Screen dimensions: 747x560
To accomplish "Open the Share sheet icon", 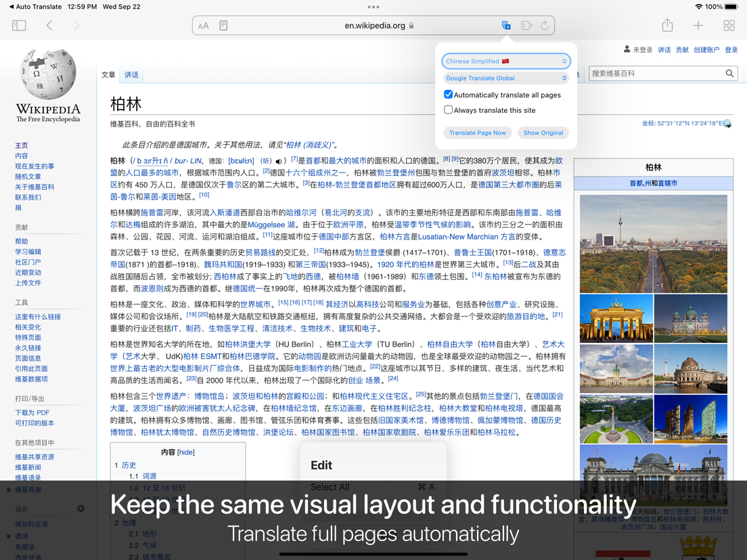I will (x=667, y=25).
